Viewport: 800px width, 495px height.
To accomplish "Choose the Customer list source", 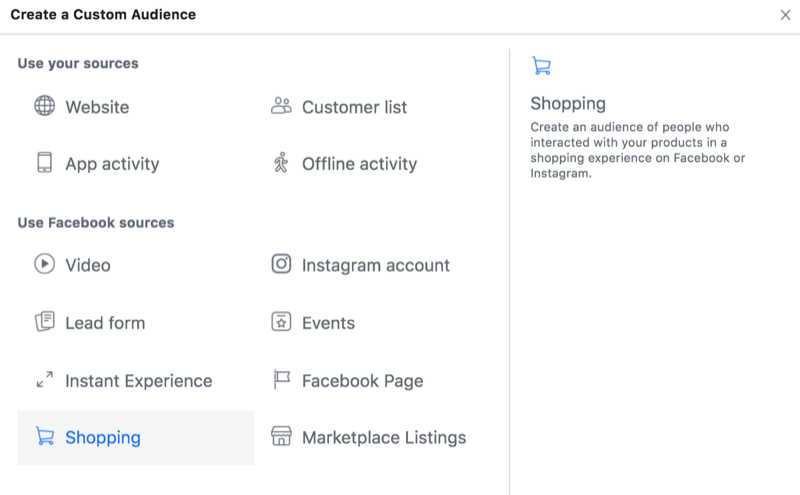I will (x=354, y=107).
